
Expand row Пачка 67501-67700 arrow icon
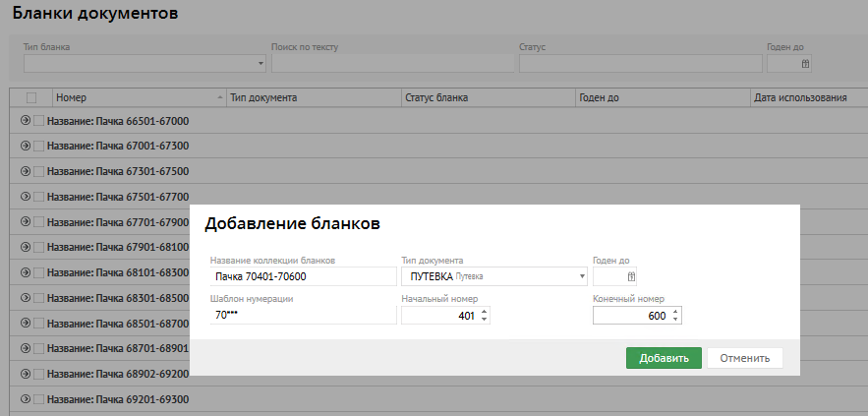[26, 196]
